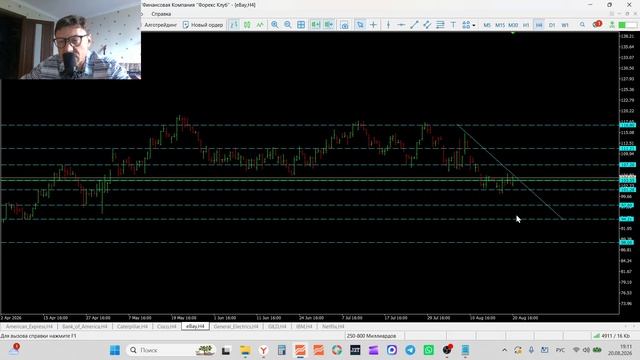Screen dimensions: 640x360
Task: Select the crosshair tool
Action: (x=373, y=25)
